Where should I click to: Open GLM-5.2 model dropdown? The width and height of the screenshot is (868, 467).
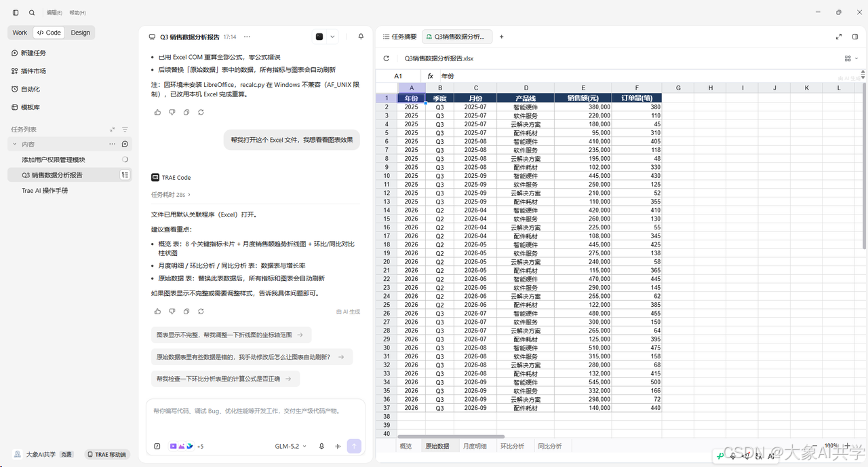(290, 447)
